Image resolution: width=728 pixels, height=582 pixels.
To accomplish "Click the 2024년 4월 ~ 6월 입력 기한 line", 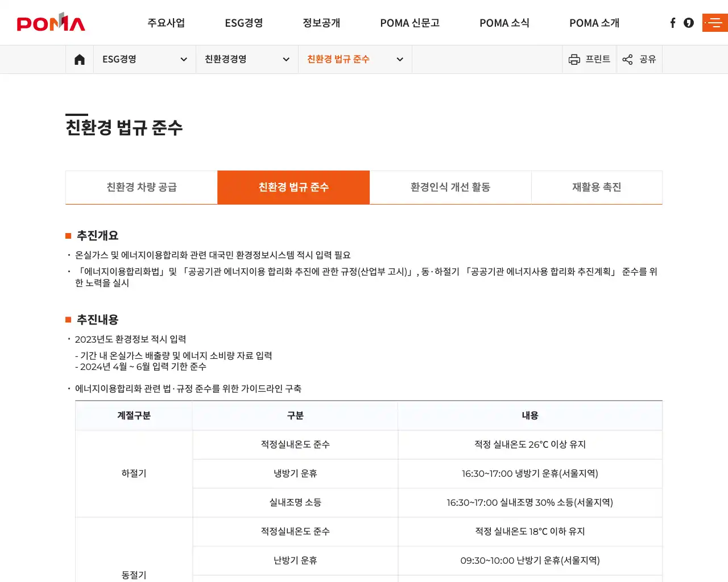I will coord(140,367).
